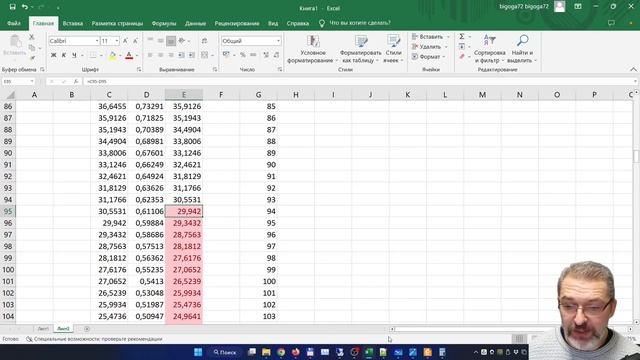Image resolution: width=640 pixels, height=360 pixels.
Task: Click the vertical scrollbar thumb
Action: click(x=636, y=156)
